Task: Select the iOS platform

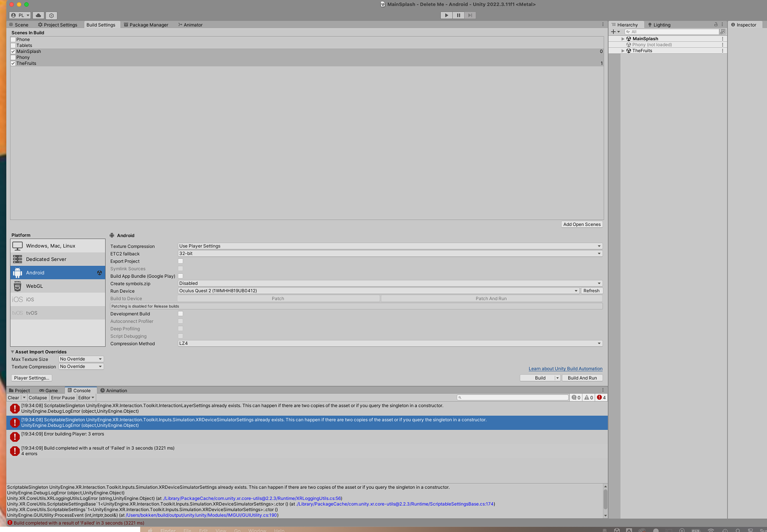Action: [58, 300]
